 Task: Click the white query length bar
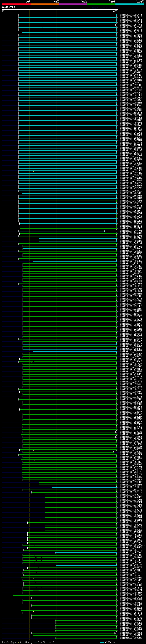point(60,9)
